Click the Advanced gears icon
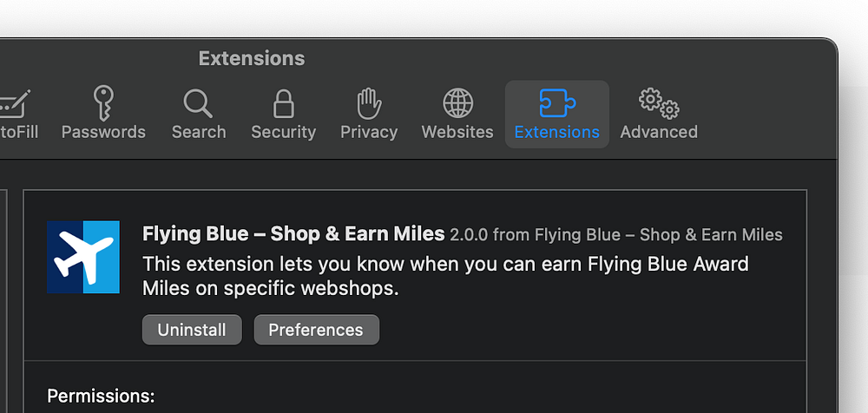 coord(659,103)
